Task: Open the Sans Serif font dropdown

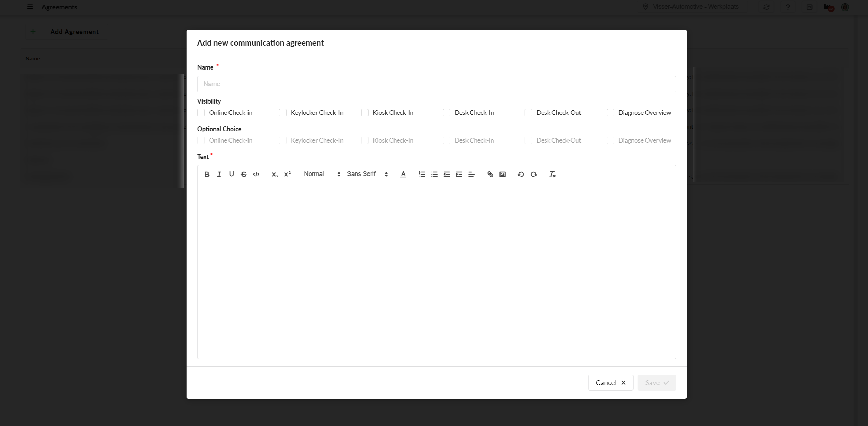Action: pyautogui.click(x=367, y=174)
